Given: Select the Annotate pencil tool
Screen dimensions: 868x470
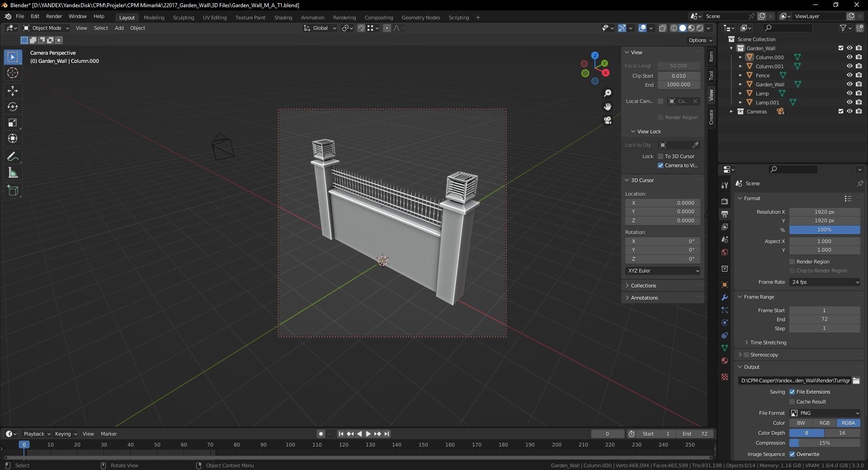Looking at the screenshot, I should pyautogui.click(x=13, y=157).
